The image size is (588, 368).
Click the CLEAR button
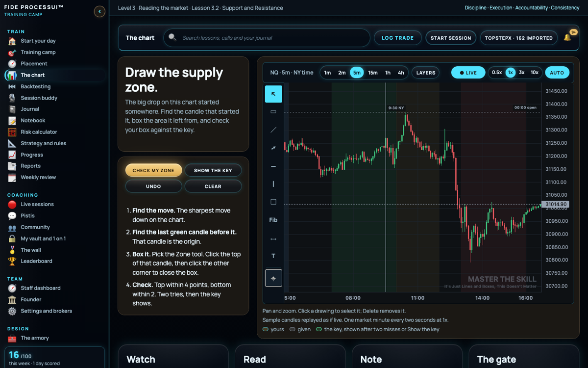click(213, 186)
